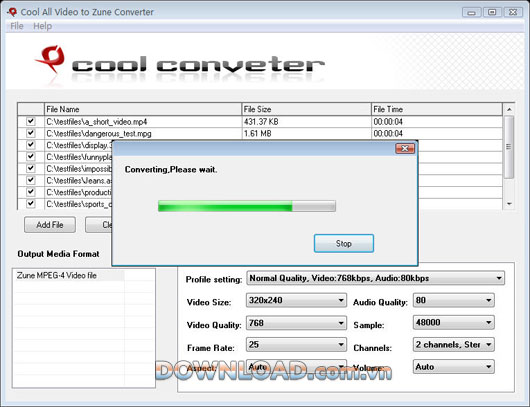The width and height of the screenshot is (530, 407).
Task: Uncheck the a_short_video.mp4 checkbox
Action: pyautogui.click(x=31, y=121)
